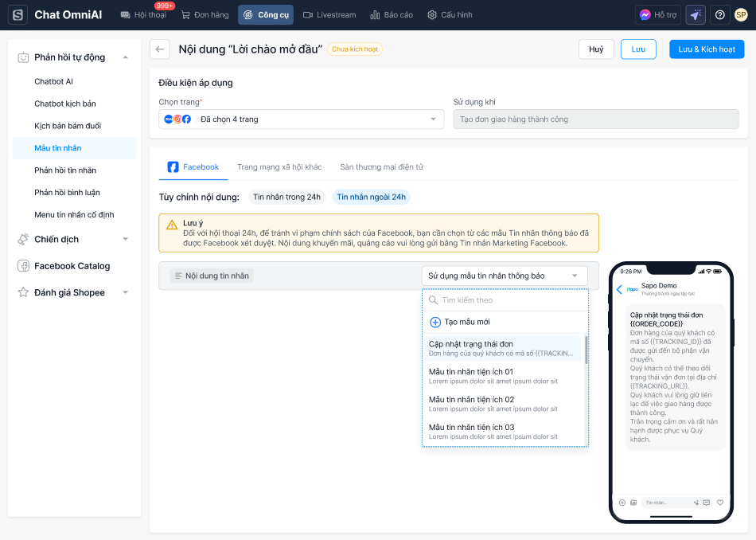Select "Tin nhắn ngoài 24h" option

(371, 197)
